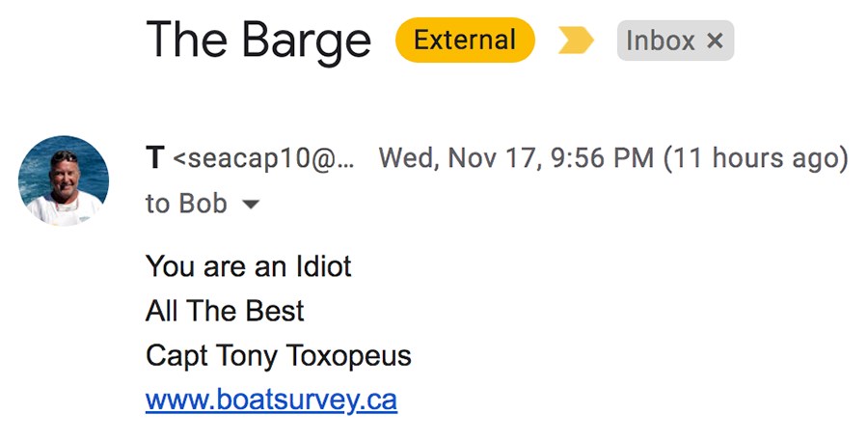This screenshot has height=442, width=868.
Task: Click the word "Barge" in the subject
Action: coord(306,43)
